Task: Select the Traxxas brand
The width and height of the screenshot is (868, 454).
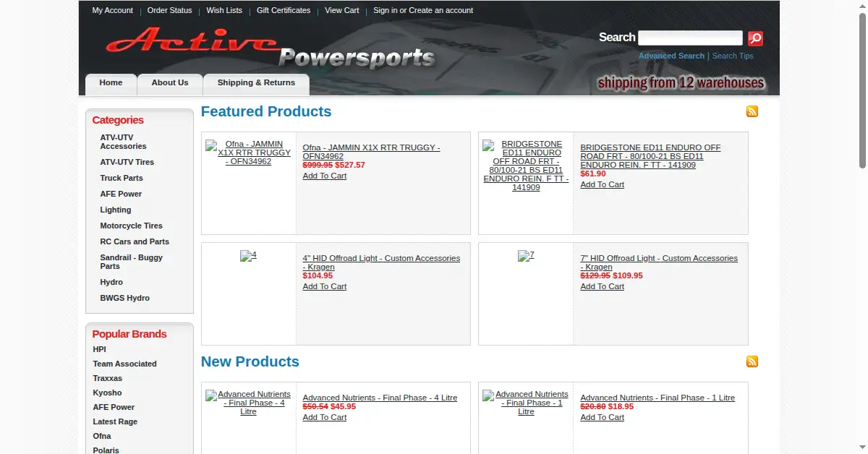Action: 107,378
